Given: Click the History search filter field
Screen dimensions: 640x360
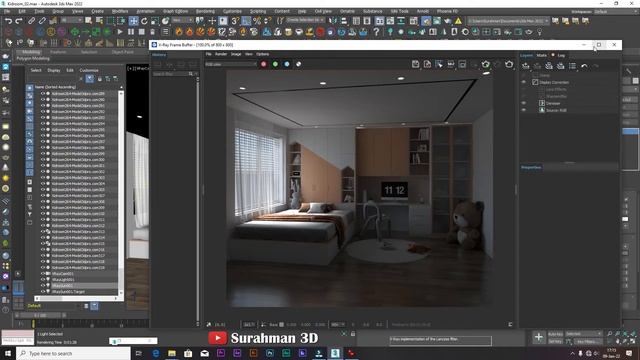Looking at the screenshot, I should pyautogui.click(x=173, y=74).
